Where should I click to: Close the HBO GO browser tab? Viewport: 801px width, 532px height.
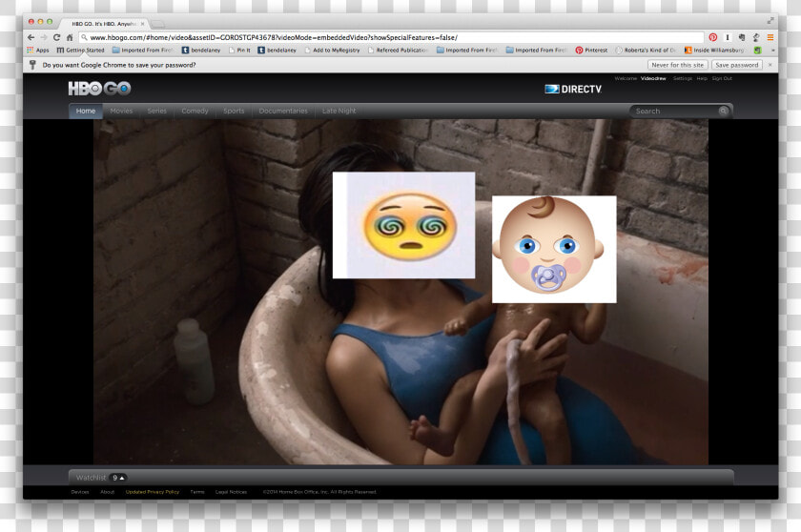pyautogui.click(x=142, y=24)
